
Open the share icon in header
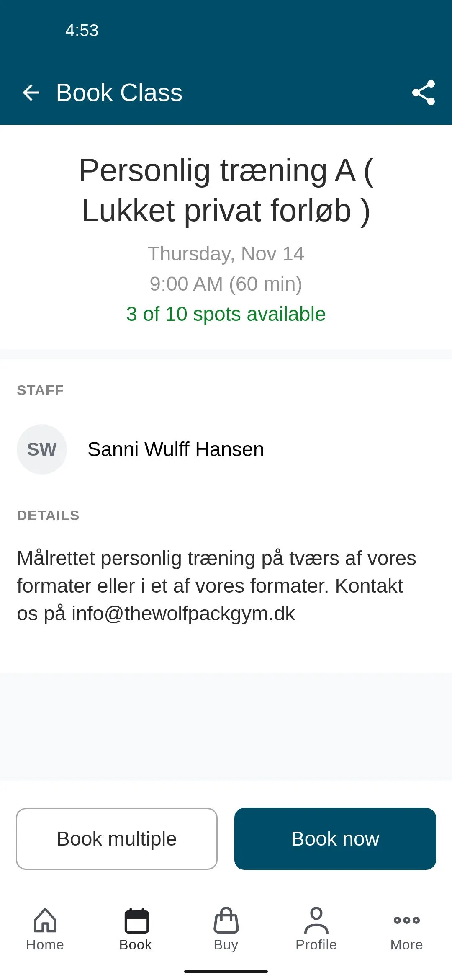click(x=424, y=93)
